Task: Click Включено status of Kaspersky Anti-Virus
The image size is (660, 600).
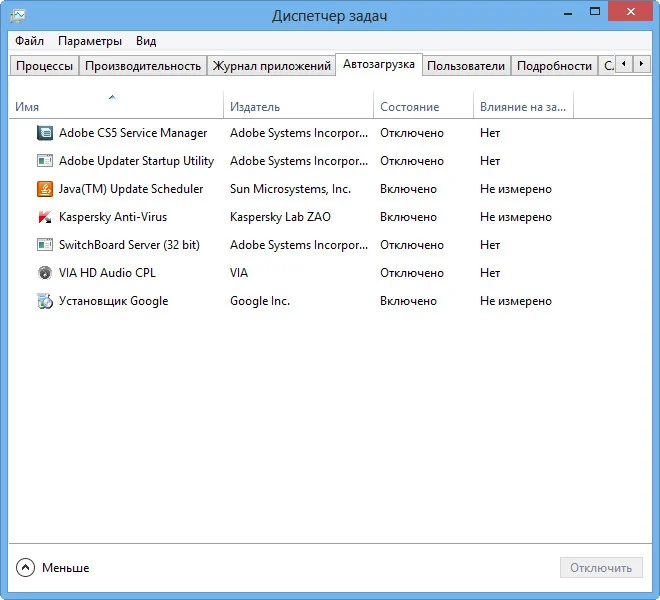Action: click(408, 217)
